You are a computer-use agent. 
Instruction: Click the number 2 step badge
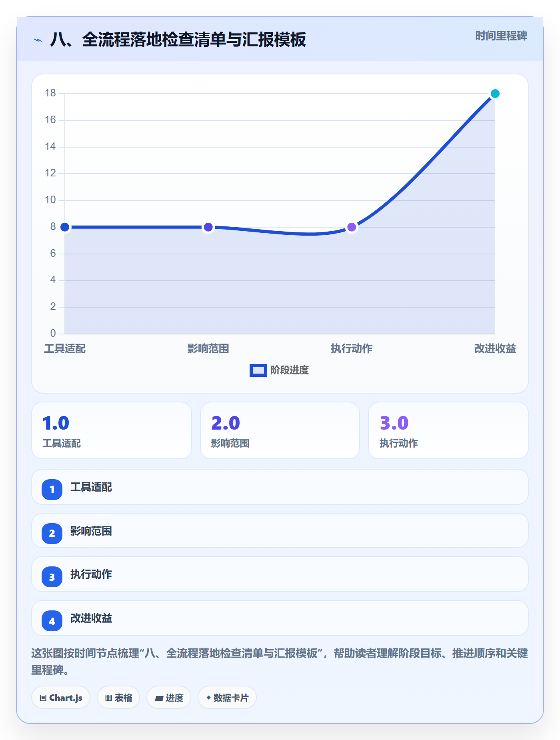(x=52, y=533)
